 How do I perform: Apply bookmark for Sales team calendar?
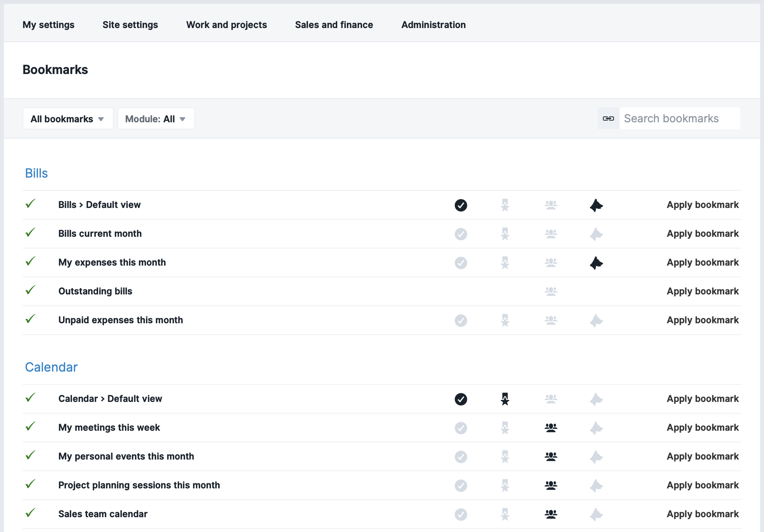[x=703, y=514]
